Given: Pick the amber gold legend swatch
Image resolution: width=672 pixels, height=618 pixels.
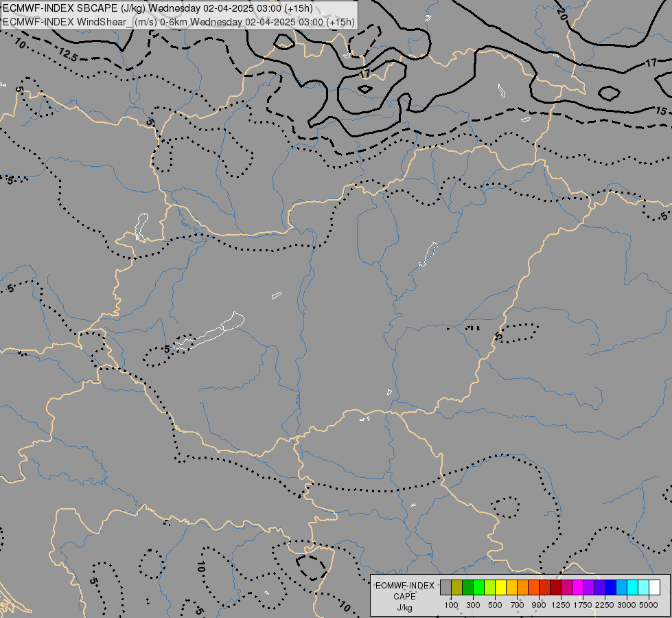Looking at the screenshot, I should click(511, 587).
